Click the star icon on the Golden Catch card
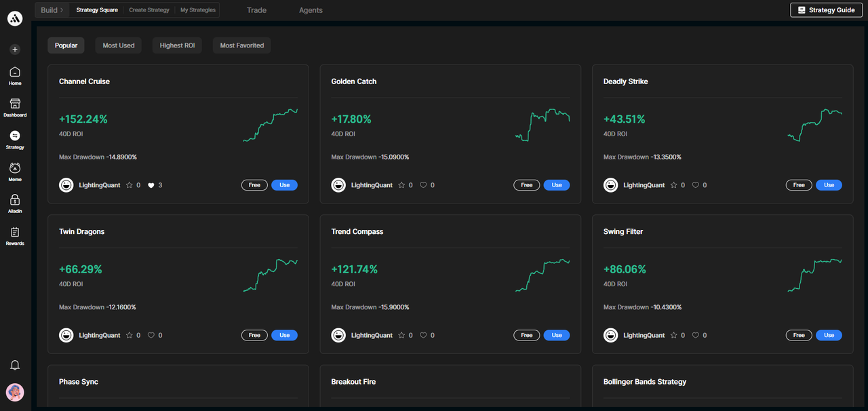868x411 pixels. point(401,185)
